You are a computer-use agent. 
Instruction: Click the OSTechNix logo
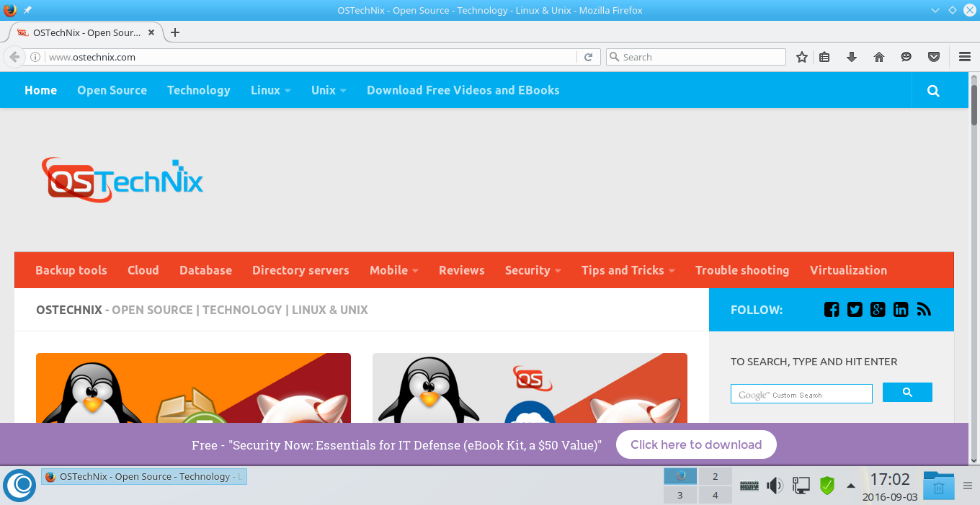(x=122, y=180)
